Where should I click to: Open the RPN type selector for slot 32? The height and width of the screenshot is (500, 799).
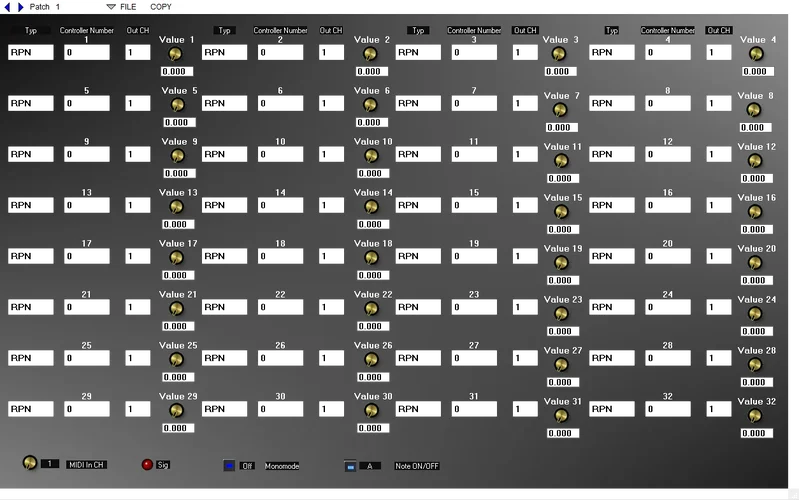611,409
